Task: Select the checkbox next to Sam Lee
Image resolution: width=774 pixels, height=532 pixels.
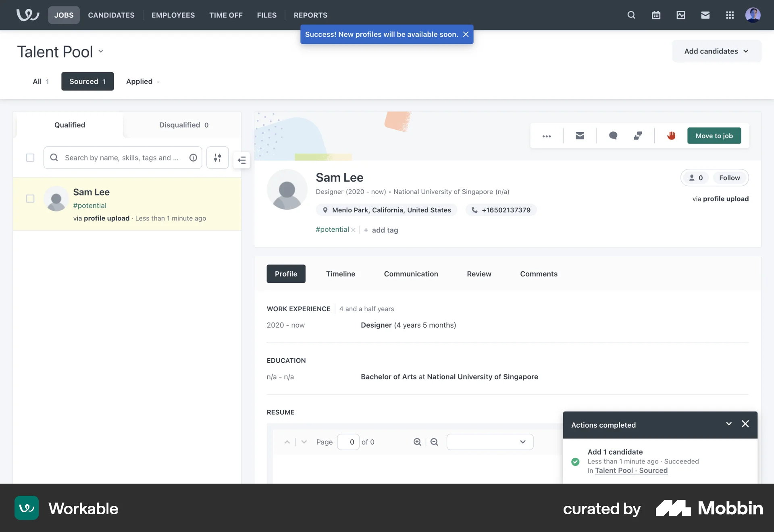Action: [30, 198]
